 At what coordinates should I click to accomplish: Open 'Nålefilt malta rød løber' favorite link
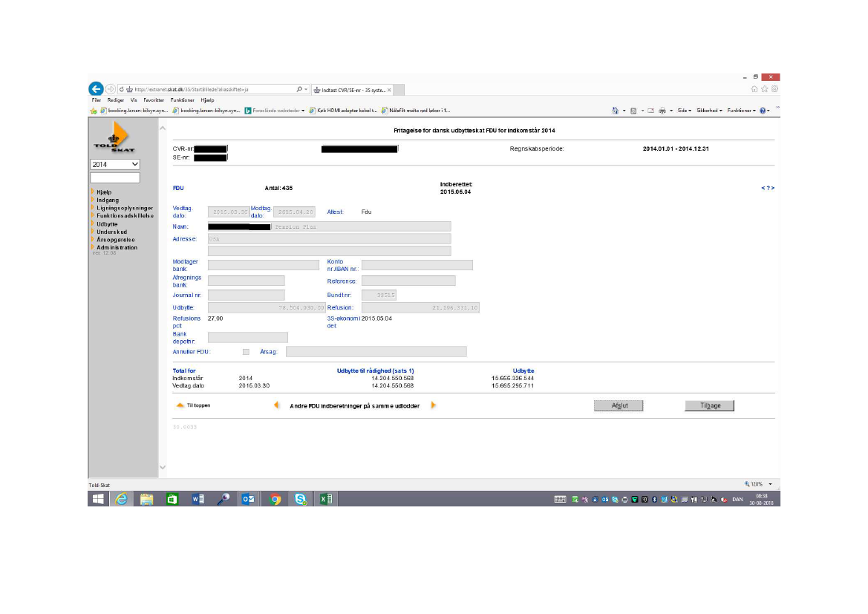point(416,111)
